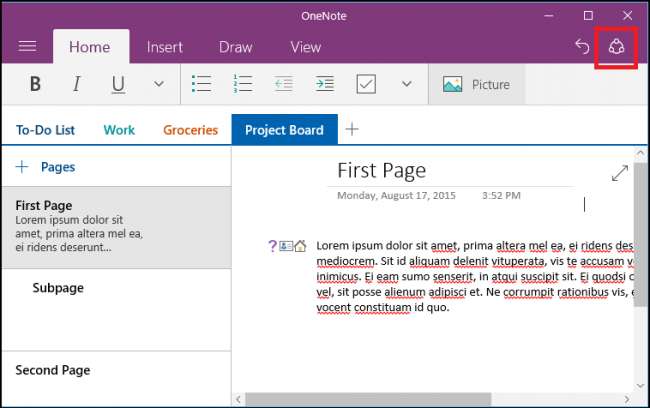Toggle underline formatting
Image resolution: width=650 pixels, height=408 pixels.
118,85
